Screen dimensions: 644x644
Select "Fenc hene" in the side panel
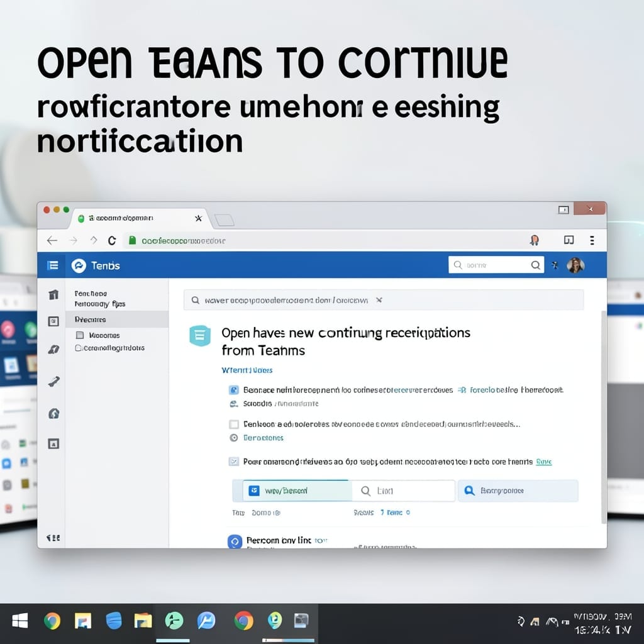click(91, 293)
